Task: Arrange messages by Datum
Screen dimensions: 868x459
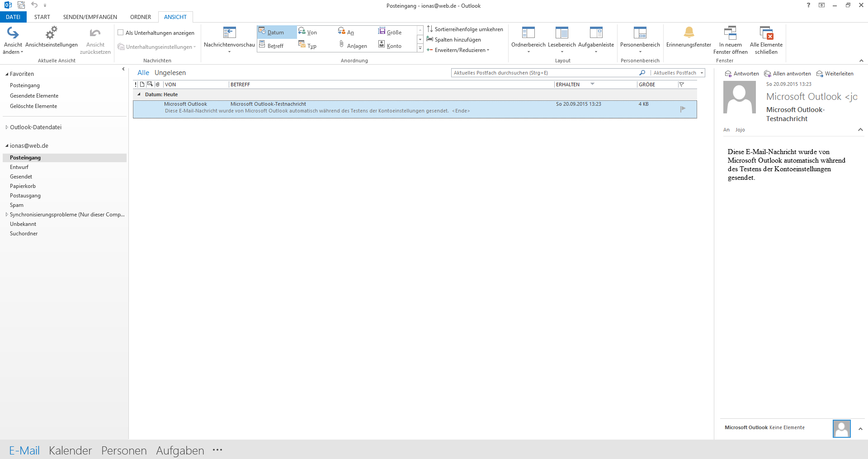Action: [277, 32]
